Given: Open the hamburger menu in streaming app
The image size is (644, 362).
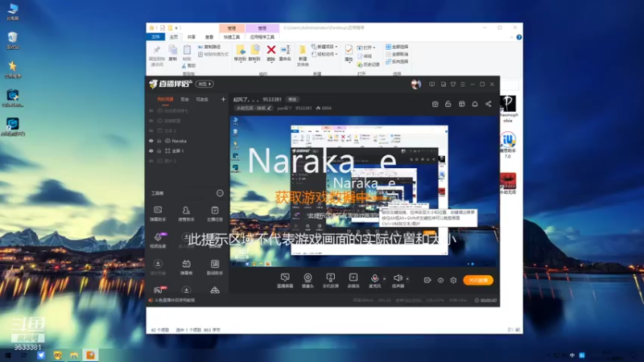Looking at the screenshot, I should point(463,84).
